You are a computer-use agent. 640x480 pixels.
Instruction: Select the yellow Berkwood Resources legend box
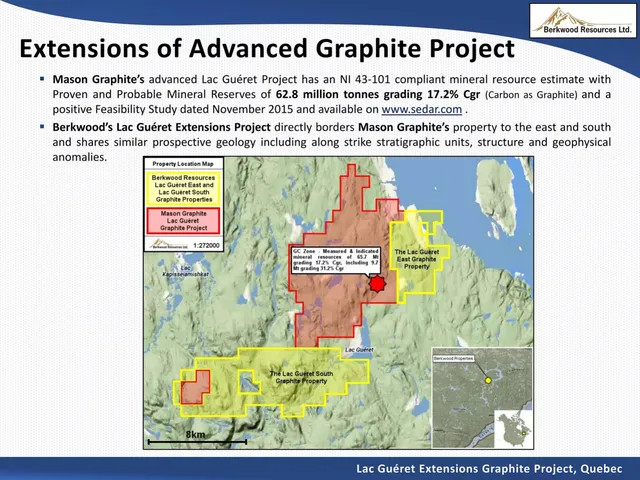(184, 189)
